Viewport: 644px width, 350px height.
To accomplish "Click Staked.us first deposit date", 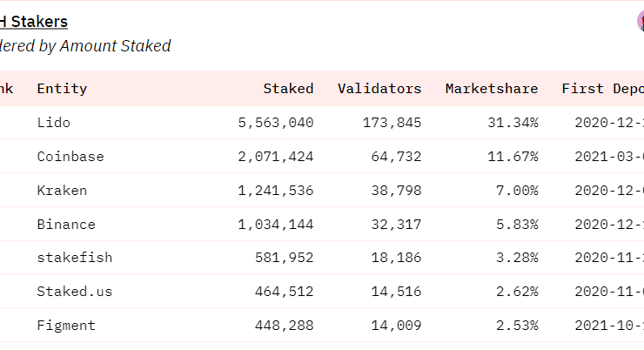I will coord(609,292).
